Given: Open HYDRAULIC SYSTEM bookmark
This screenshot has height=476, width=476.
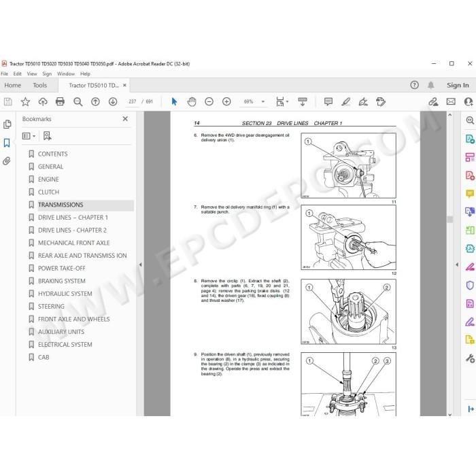Looking at the screenshot, I should coord(65,294).
